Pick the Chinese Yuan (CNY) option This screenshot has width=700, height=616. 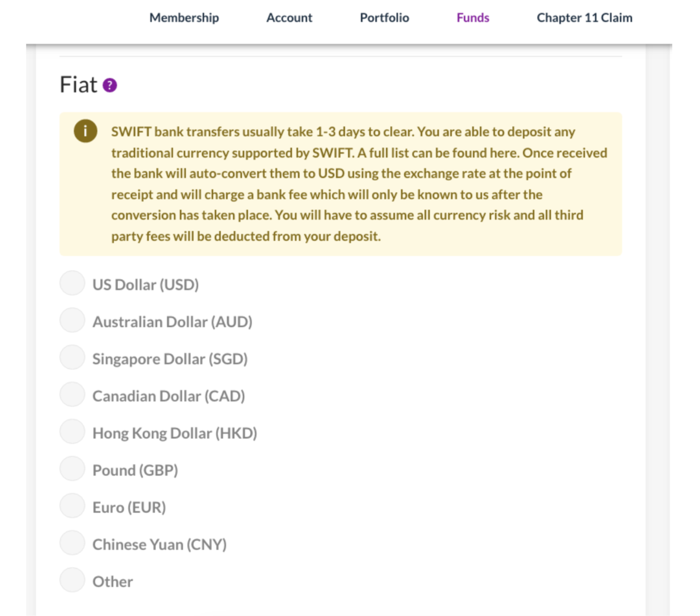(72, 543)
